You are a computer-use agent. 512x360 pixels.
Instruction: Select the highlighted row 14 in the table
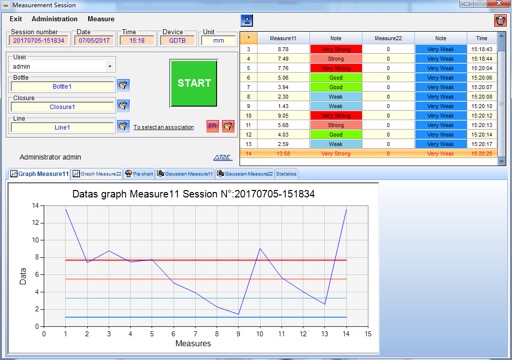(x=368, y=154)
